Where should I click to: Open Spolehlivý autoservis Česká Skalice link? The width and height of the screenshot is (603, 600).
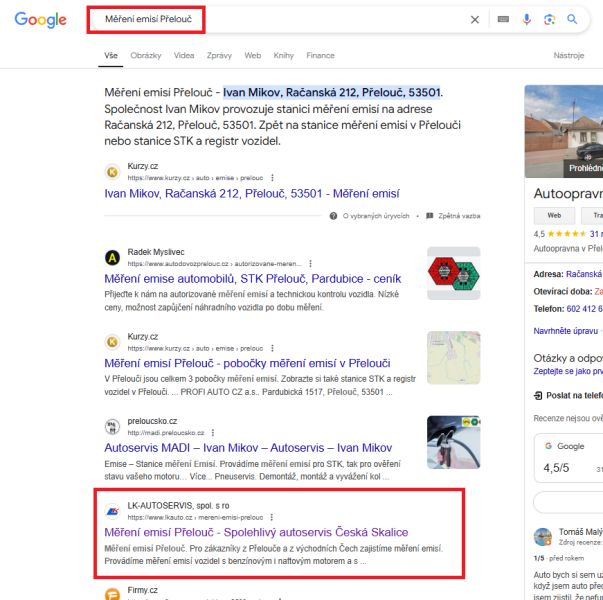click(256, 532)
